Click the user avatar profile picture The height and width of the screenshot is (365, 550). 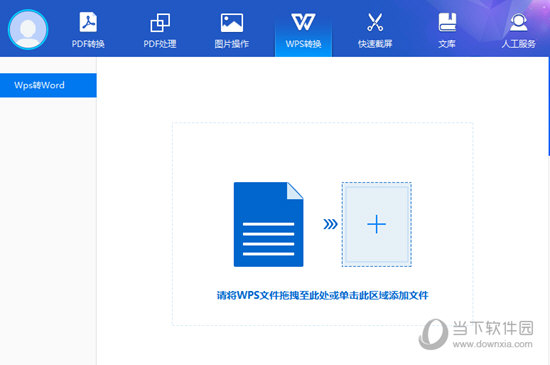(28, 29)
